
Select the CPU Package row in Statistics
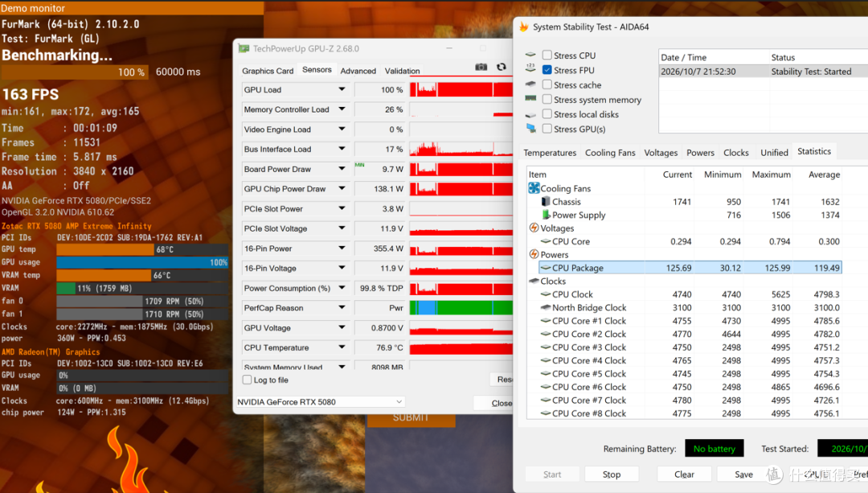click(x=690, y=268)
